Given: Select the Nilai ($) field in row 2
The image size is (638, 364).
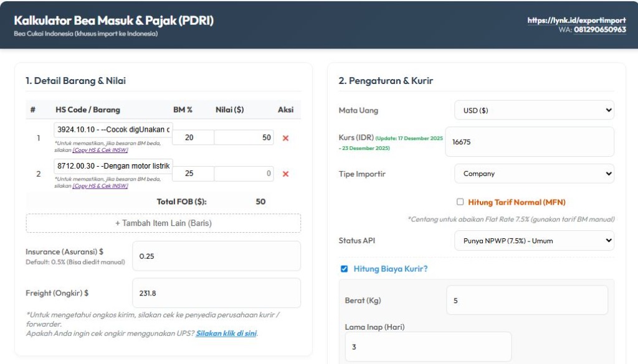Looking at the screenshot, I should coord(244,174).
